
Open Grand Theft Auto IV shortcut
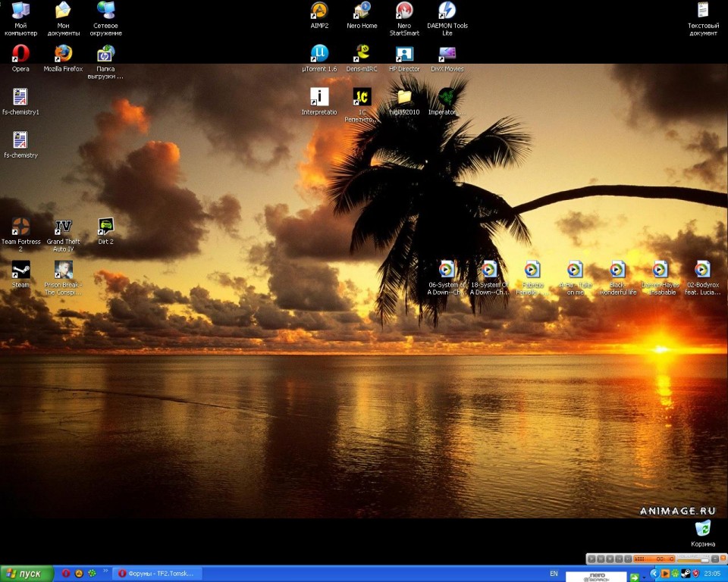[63, 227]
